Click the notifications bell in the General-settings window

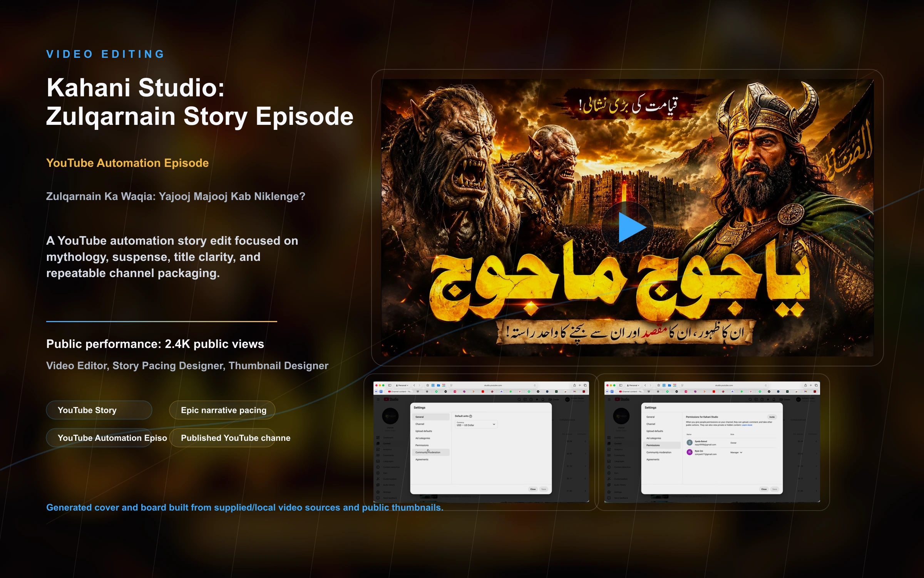[x=543, y=400]
